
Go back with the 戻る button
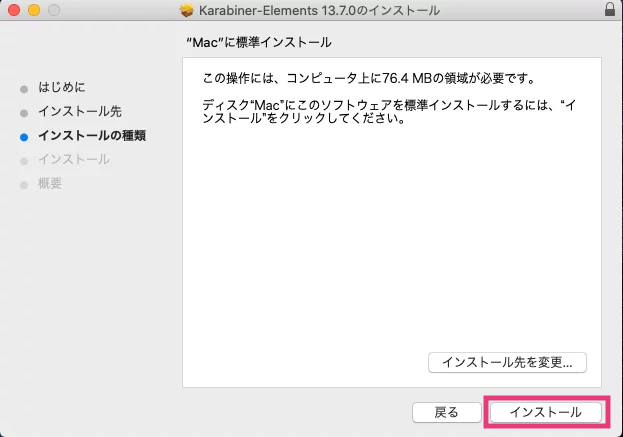447,412
